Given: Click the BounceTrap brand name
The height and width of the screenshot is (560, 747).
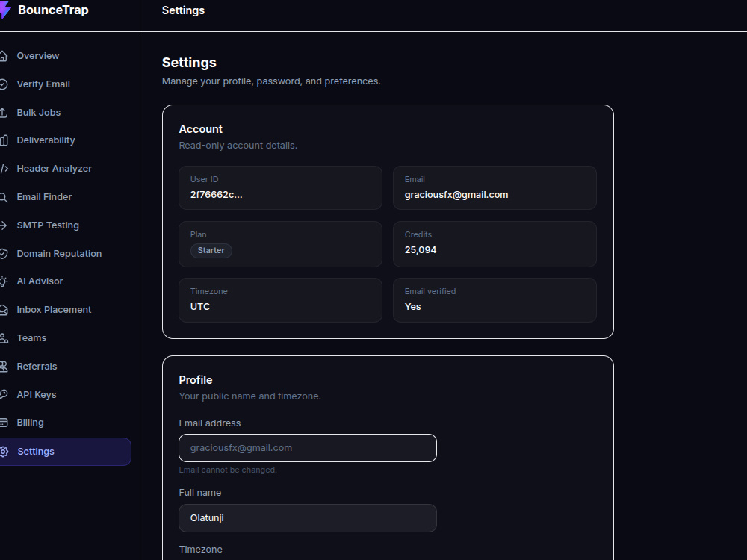Looking at the screenshot, I should click(x=53, y=10).
